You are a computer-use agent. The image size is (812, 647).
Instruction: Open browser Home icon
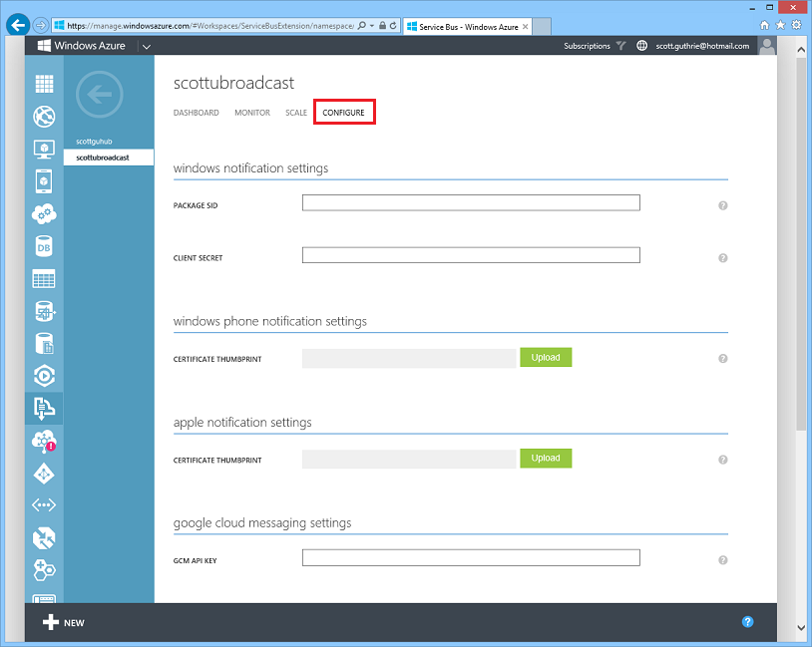pyautogui.click(x=764, y=25)
